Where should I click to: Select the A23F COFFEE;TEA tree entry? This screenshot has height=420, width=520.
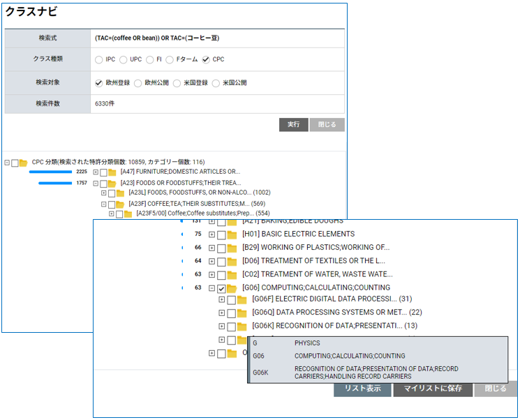[187, 204]
